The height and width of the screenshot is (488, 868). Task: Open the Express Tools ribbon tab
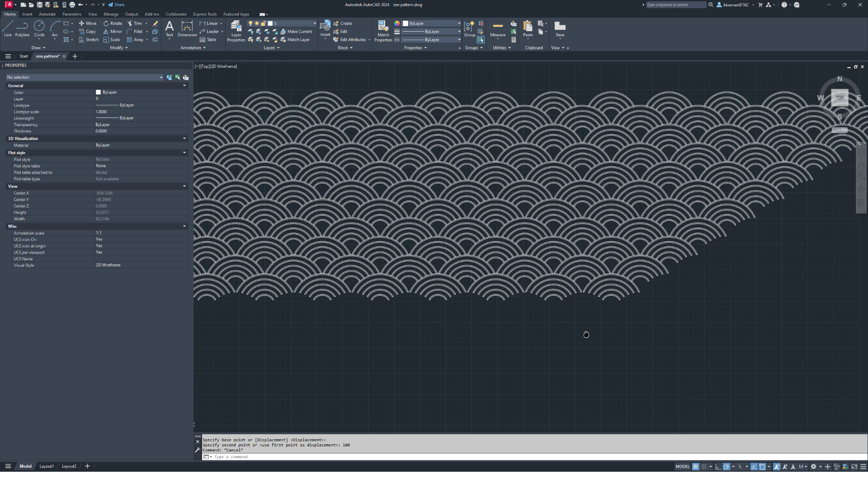pos(205,14)
